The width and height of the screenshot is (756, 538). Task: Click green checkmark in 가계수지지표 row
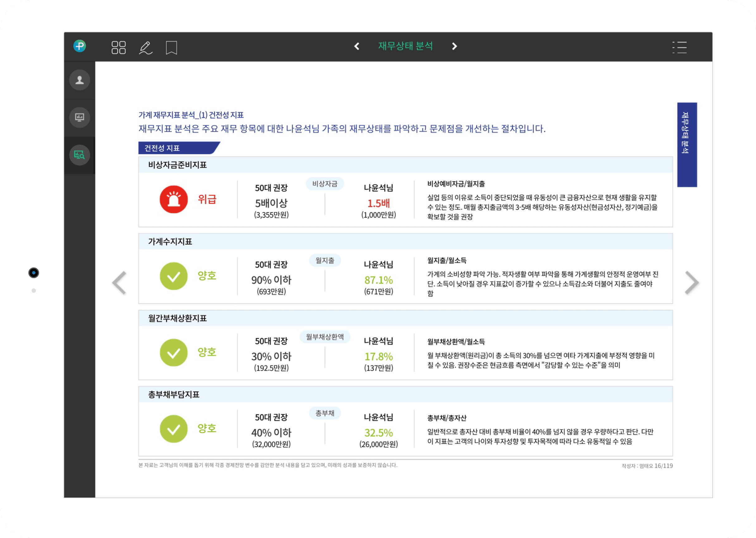pos(174,276)
